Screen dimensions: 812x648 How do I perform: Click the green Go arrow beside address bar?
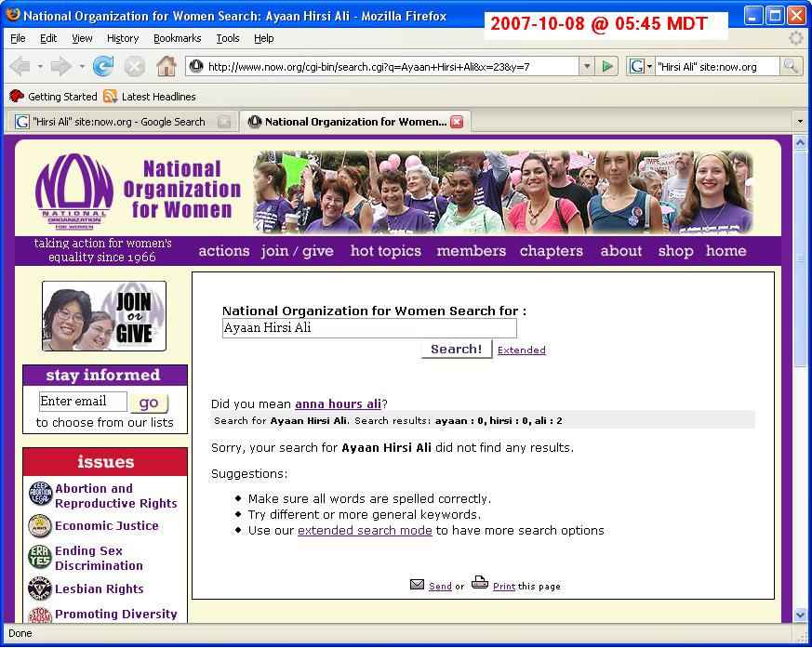click(x=607, y=66)
